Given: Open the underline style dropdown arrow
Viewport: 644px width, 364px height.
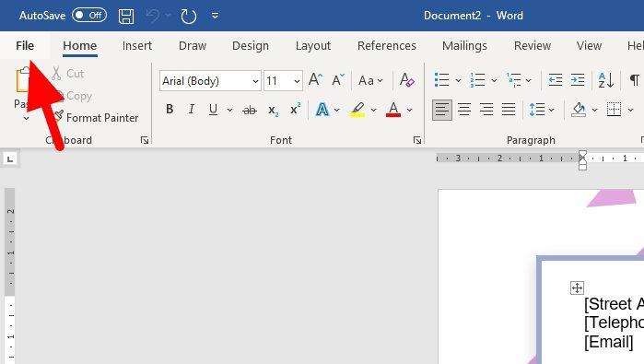Looking at the screenshot, I should (x=229, y=110).
